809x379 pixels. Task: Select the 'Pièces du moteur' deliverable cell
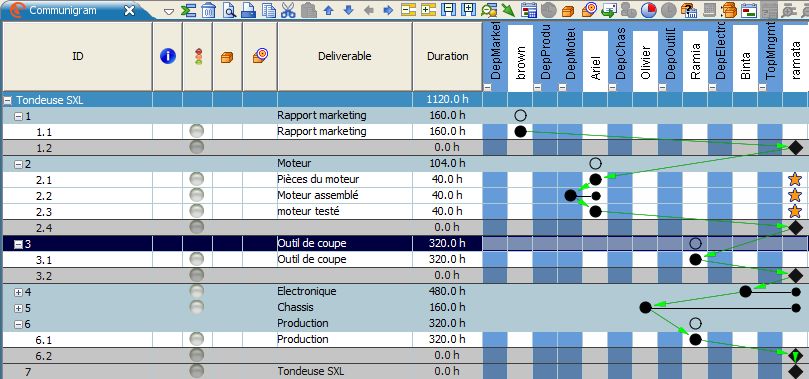tap(345, 179)
